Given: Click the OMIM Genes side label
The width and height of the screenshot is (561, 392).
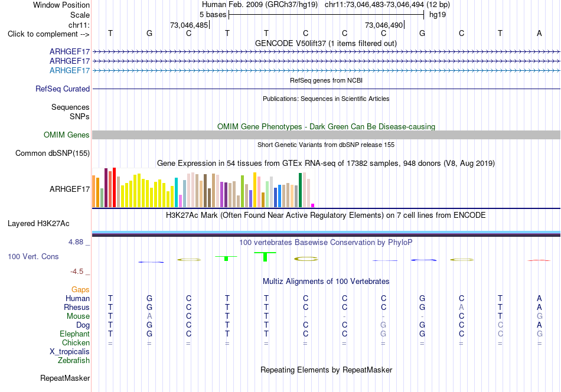Looking at the screenshot, I should tap(66, 135).
